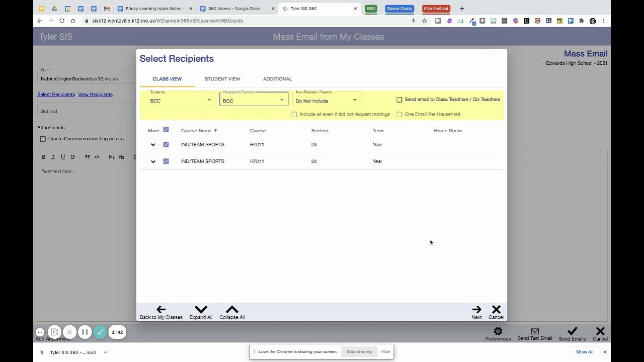Click Show All downloads
This screenshot has width=644, height=362.
585,352
